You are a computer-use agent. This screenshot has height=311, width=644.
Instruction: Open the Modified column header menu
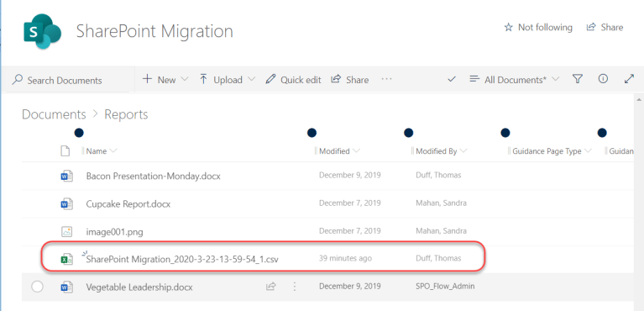pyautogui.click(x=339, y=151)
